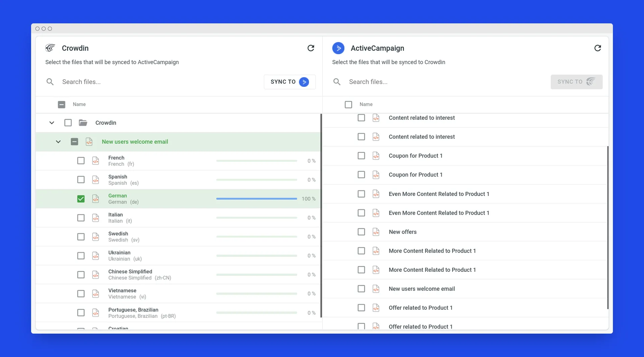Screen dimensions: 644x357
Task: Click the Swedish file icon
Action: pyautogui.click(x=96, y=237)
